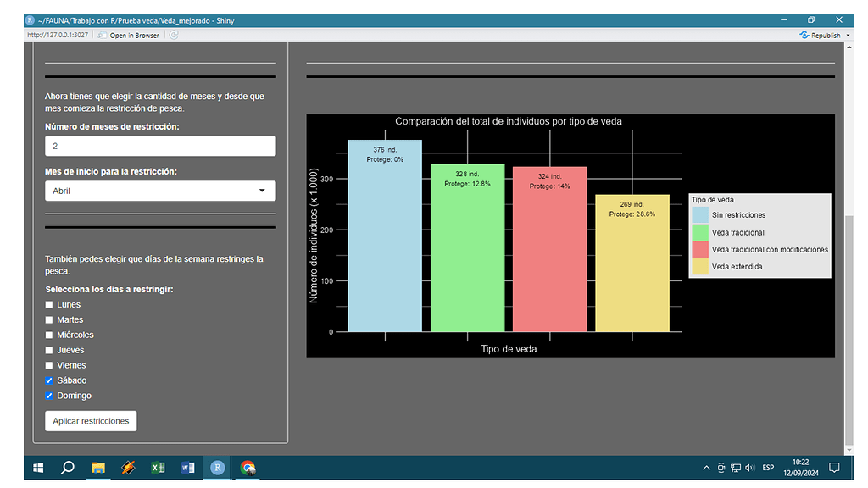Open the Windows Start menu
Screen dimensions: 868x488
[37, 467]
